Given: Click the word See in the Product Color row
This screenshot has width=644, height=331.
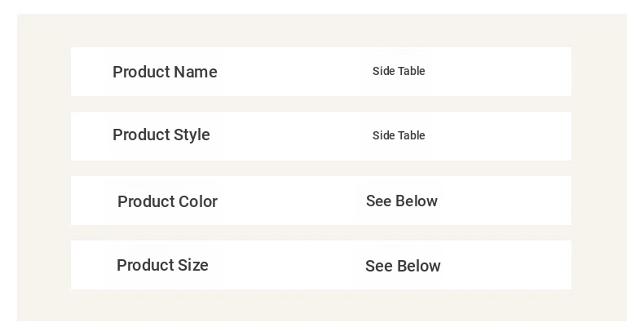Looking at the screenshot, I should click(x=378, y=201).
